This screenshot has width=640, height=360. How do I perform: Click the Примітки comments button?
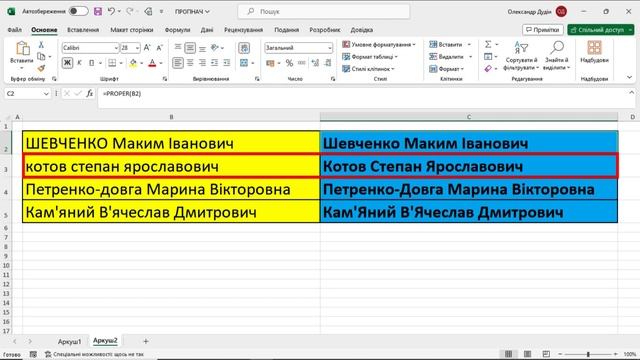pyautogui.click(x=542, y=30)
